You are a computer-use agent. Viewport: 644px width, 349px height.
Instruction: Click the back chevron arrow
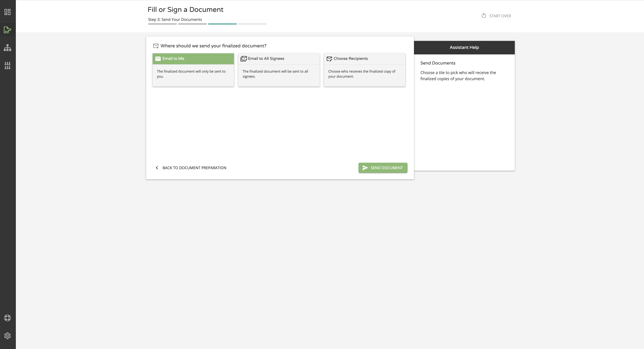click(x=157, y=168)
